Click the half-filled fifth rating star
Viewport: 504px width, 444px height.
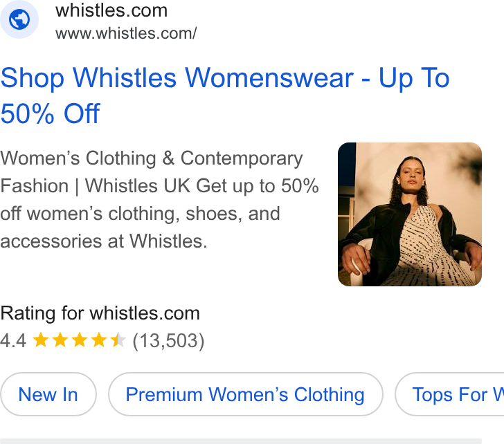(118, 340)
